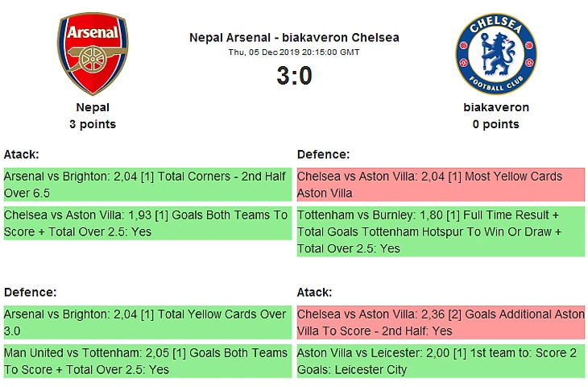Screen dimensions: 588x387
Task: Click the 3 points label under Nepal
Action: pos(93,124)
